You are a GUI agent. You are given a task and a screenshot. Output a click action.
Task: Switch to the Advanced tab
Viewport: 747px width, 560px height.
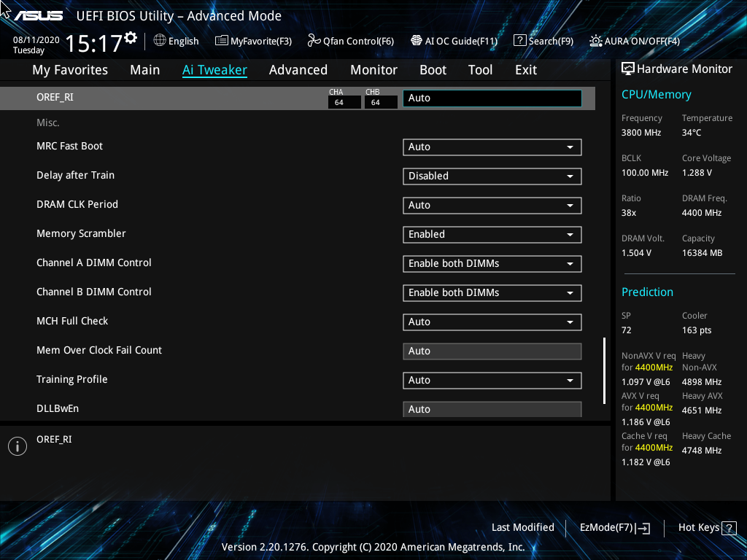298,69
